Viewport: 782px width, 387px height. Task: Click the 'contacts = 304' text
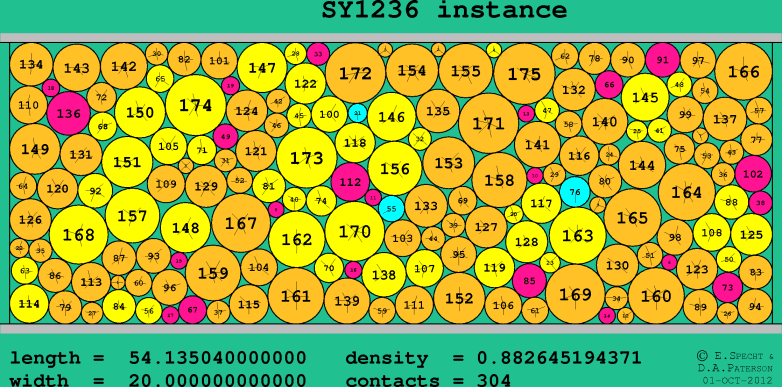pos(428,381)
